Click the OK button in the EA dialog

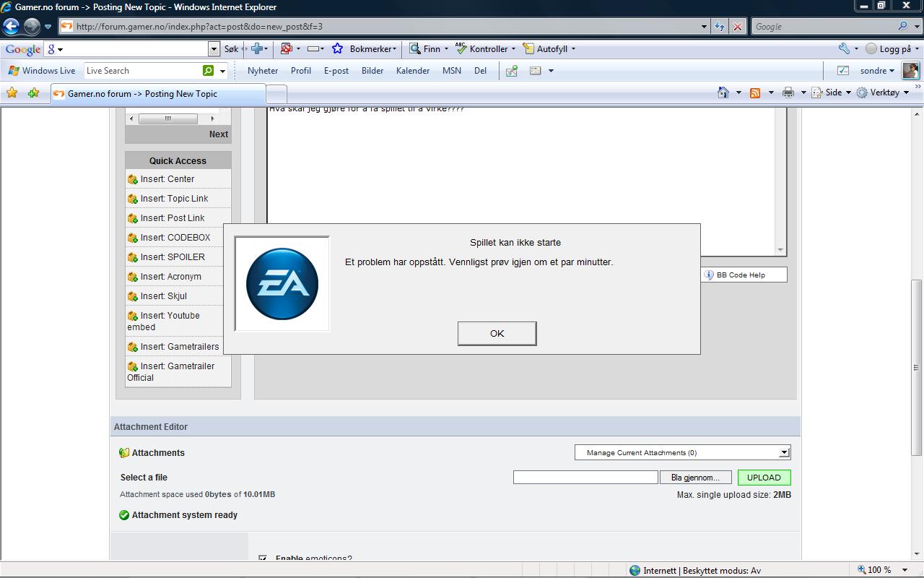coord(497,334)
